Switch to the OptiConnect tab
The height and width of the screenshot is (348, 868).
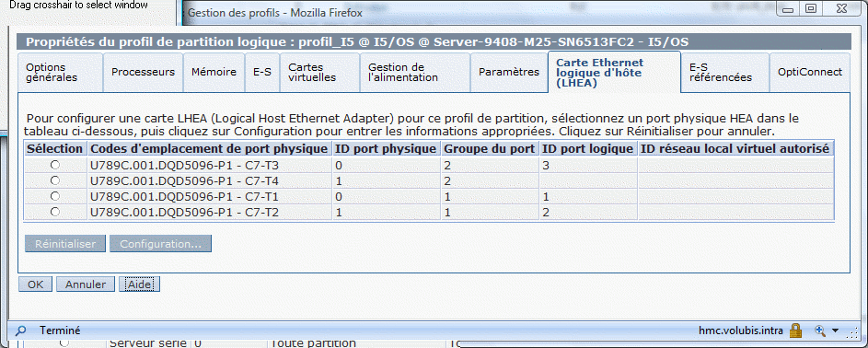pos(809,72)
